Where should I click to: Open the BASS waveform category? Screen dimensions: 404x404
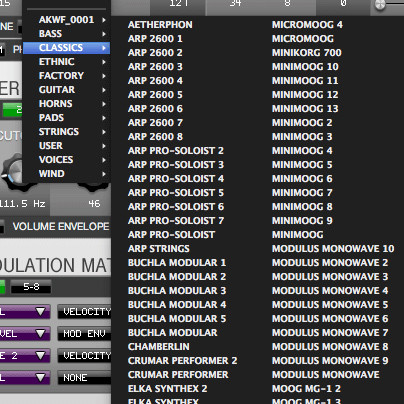pyautogui.click(x=66, y=34)
